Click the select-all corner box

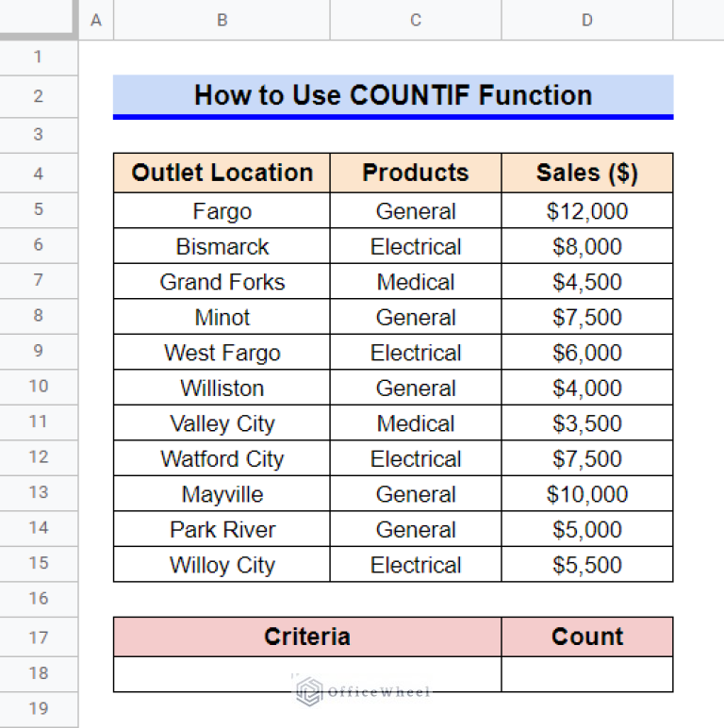38,19
